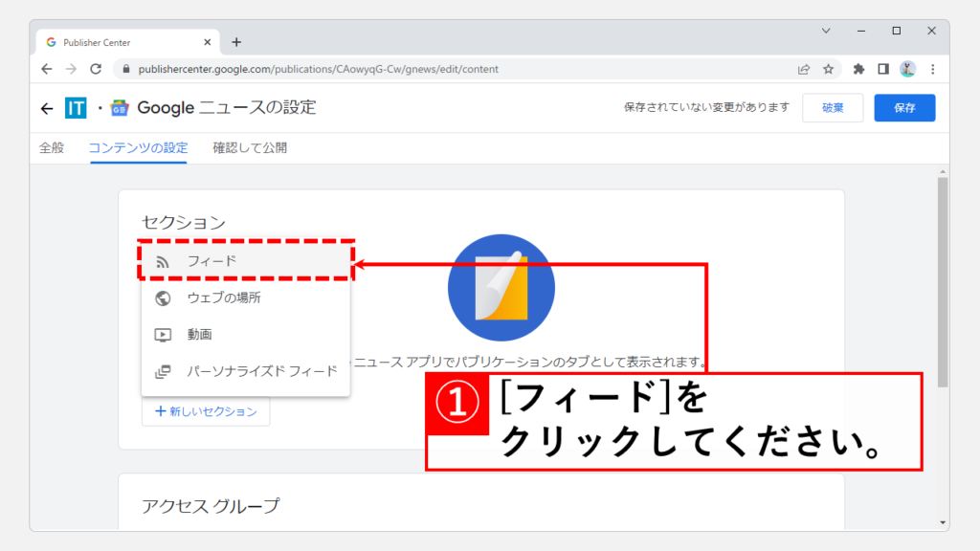Open Chrome three-dot menu
Screen dimensions: 980x551
tap(932, 69)
